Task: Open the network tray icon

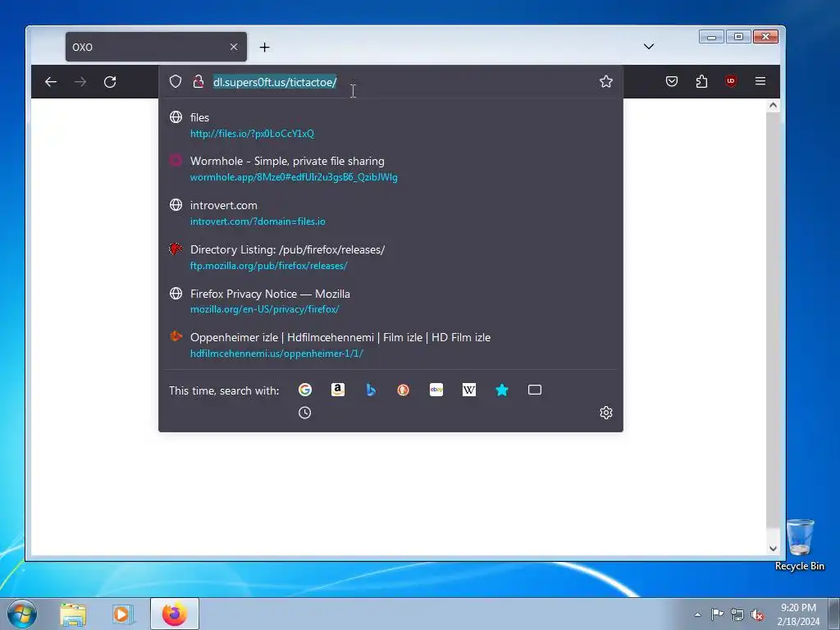Action: pos(737,614)
